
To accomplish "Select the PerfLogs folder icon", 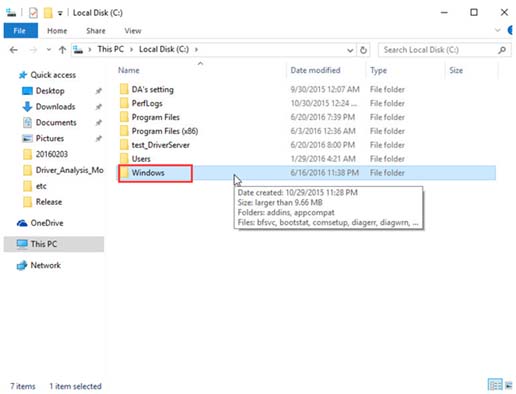I will (124, 103).
